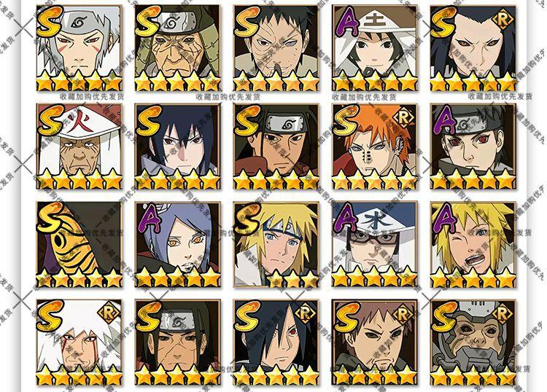
Task: Select the scarred dark-haired character with mismatched eyes
Action: pos(276,48)
